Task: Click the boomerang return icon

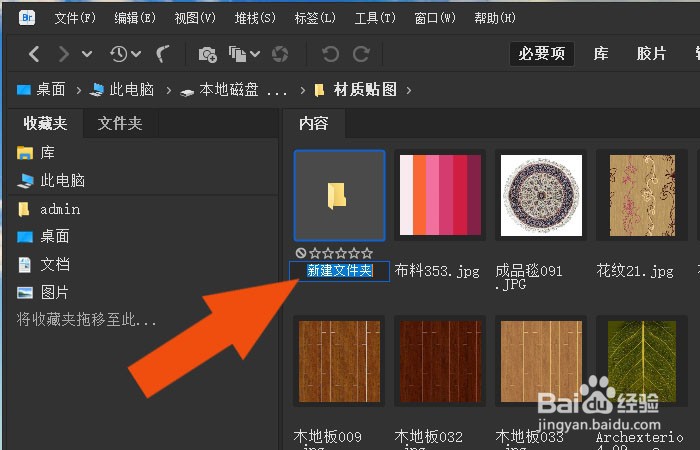Action: coord(163,54)
